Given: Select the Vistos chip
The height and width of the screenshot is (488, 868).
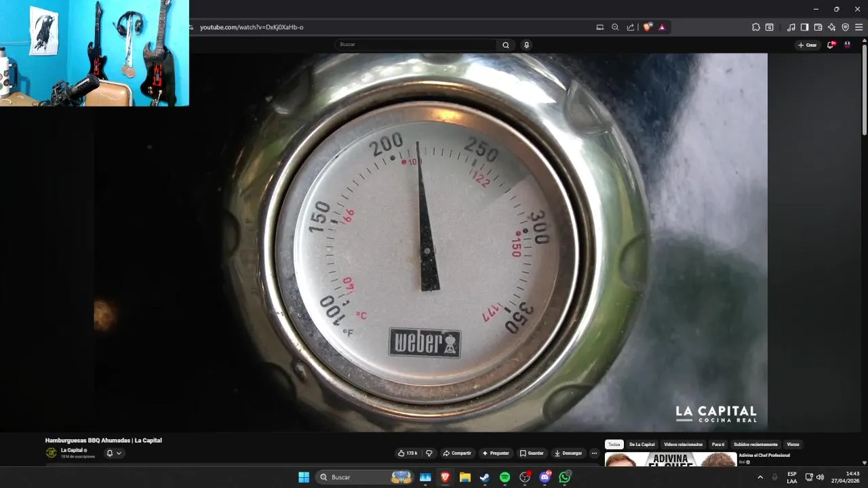Looking at the screenshot, I should [x=793, y=445].
